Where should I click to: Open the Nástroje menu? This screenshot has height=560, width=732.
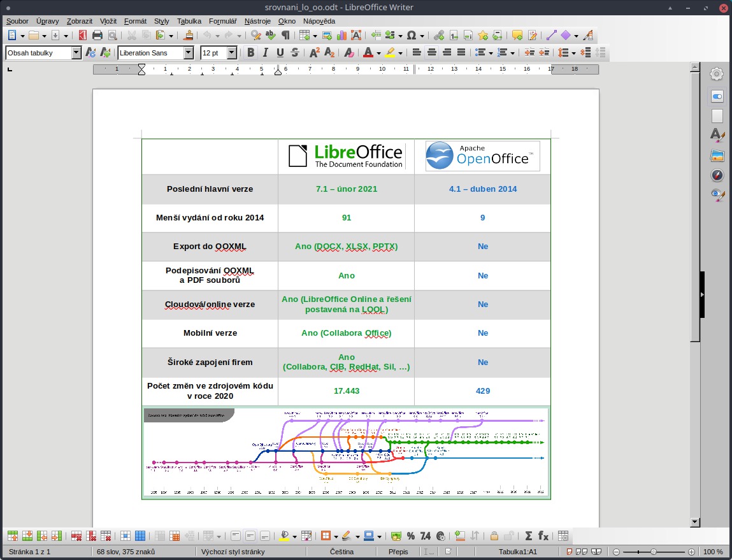point(257,21)
